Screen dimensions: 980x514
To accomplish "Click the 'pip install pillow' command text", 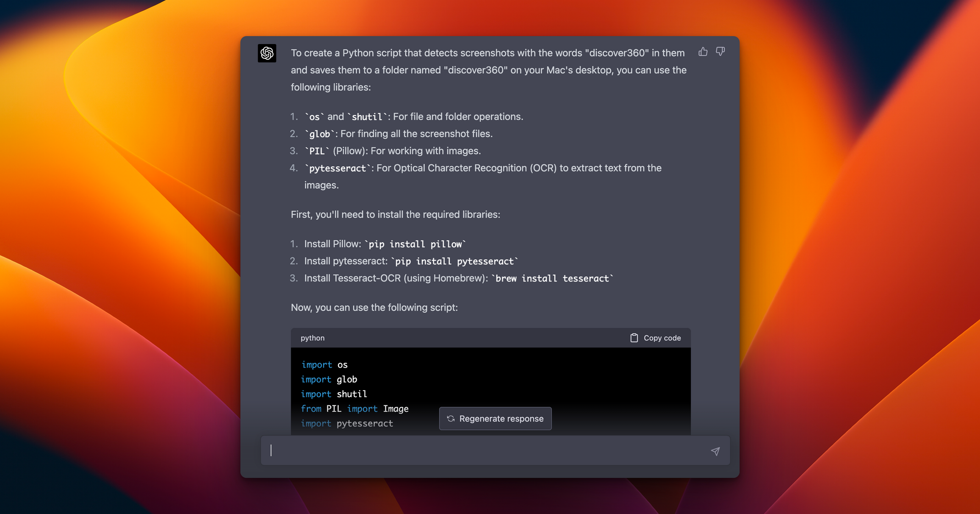I will point(415,244).
